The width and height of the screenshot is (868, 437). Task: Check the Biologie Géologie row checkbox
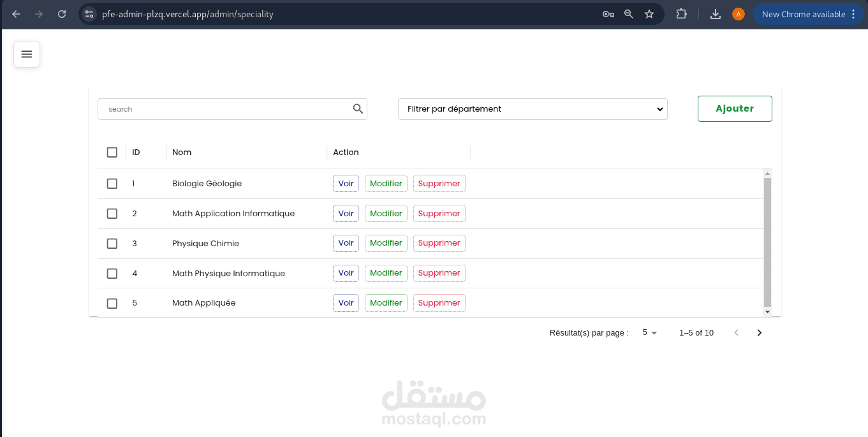(x=112, y=183)
